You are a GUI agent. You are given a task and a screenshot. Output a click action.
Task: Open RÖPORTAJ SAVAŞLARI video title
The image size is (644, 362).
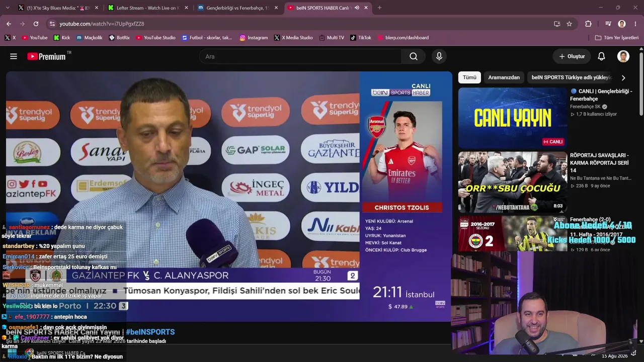pos(599,163)
